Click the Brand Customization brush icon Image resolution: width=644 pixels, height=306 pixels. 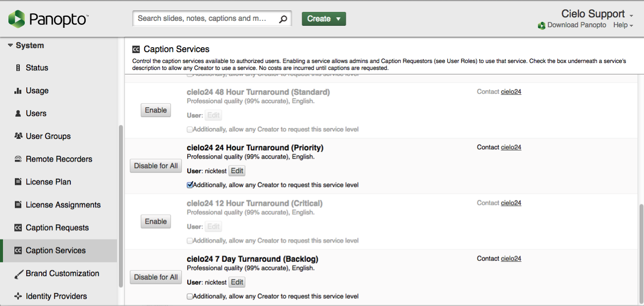click(x=18, y=274)
